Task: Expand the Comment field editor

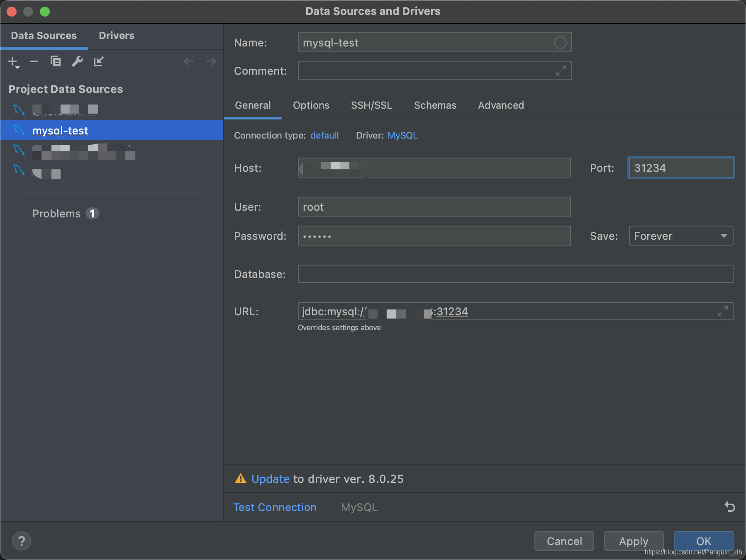Action: click(561, 71)
